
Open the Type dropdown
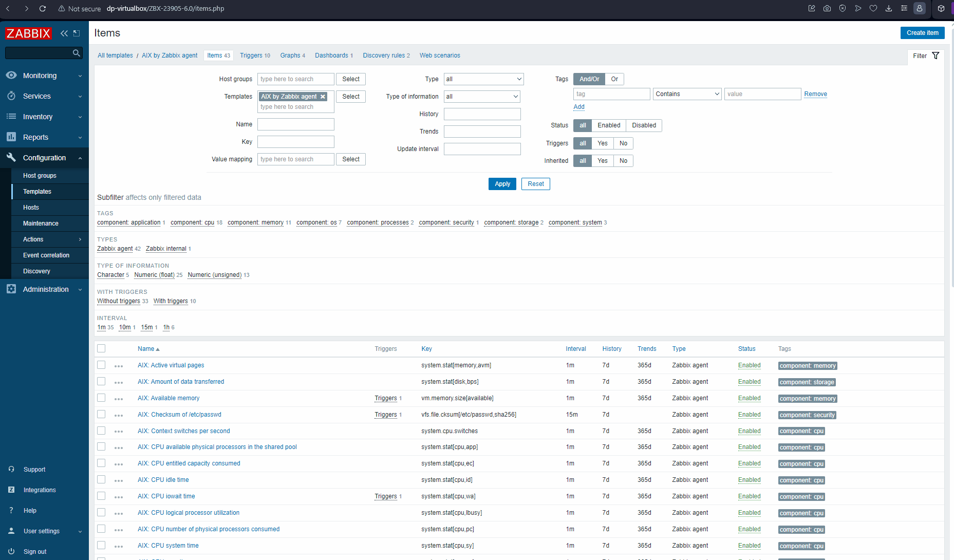click(483, 79)
